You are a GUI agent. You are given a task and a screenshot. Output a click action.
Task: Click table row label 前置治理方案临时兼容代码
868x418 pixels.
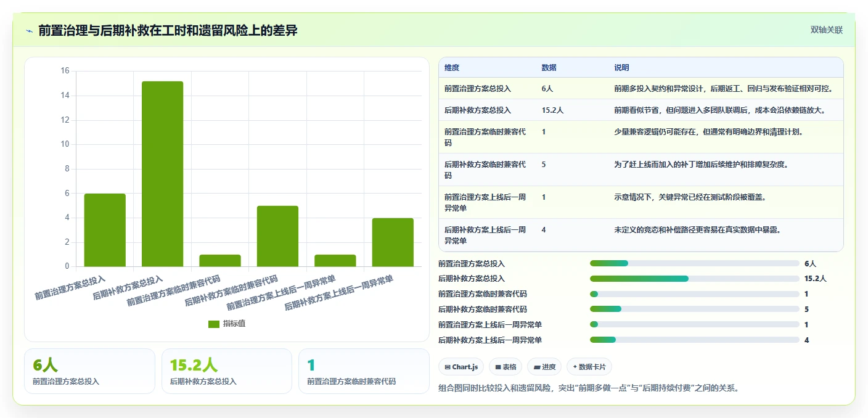(485, 137)
